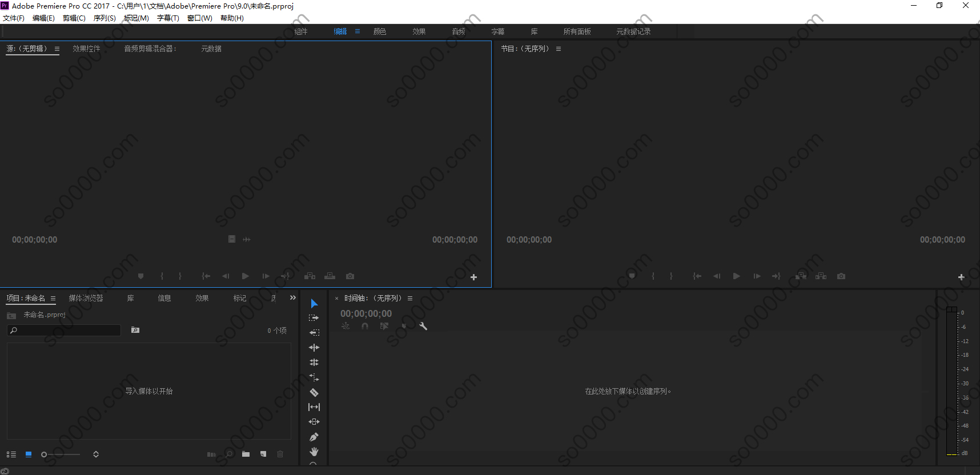Mark Out point in Source monitor
This screenshot has width=980, height=475.
(180, 276)
